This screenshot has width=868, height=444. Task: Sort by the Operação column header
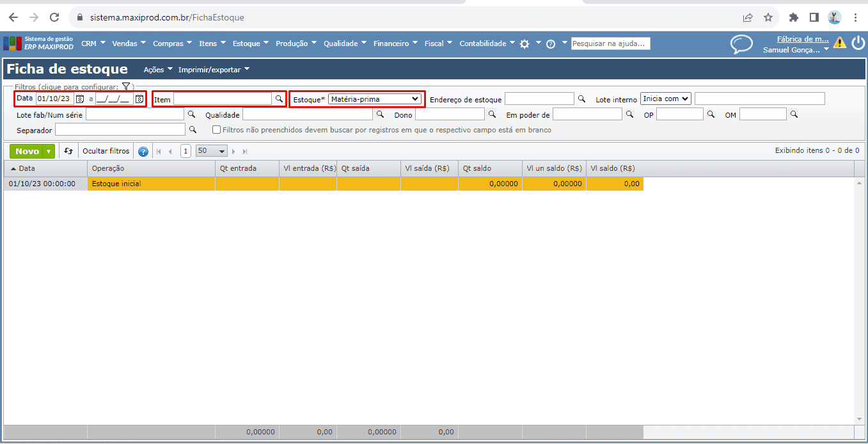151,168
